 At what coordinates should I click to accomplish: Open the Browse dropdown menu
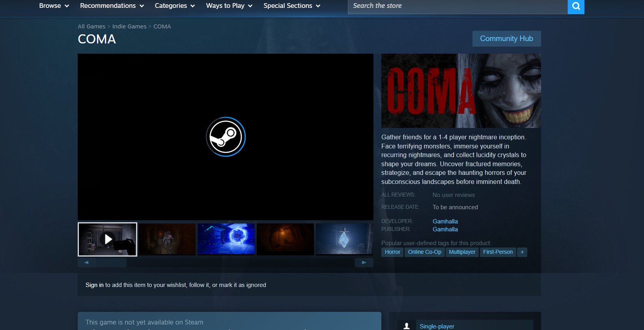point(54,6)
